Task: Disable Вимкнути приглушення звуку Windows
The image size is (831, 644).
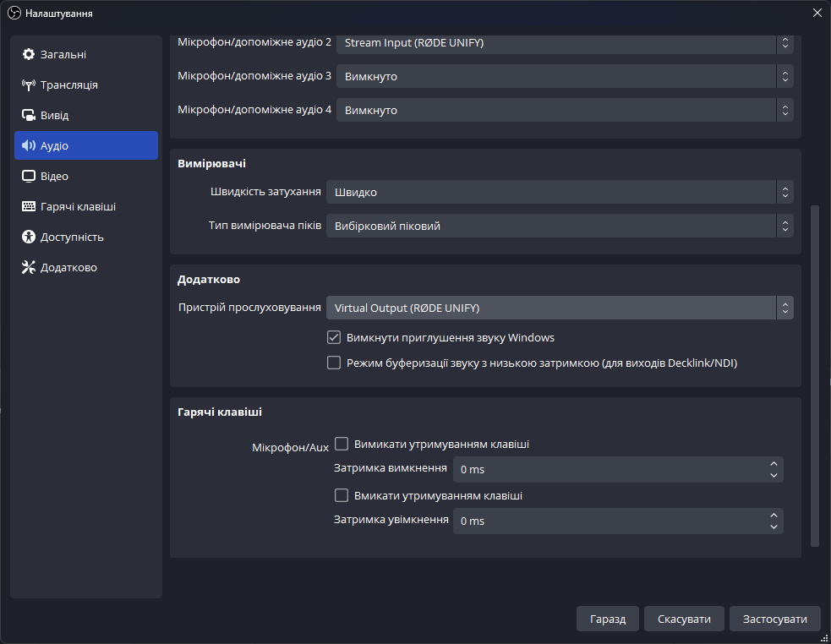Action: [334, 337]
